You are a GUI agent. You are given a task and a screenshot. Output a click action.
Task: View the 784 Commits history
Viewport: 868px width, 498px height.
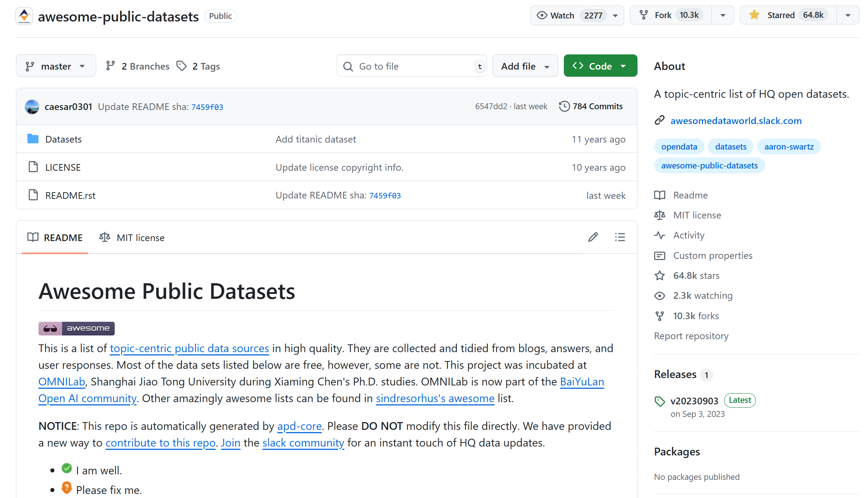coord(591,106)
